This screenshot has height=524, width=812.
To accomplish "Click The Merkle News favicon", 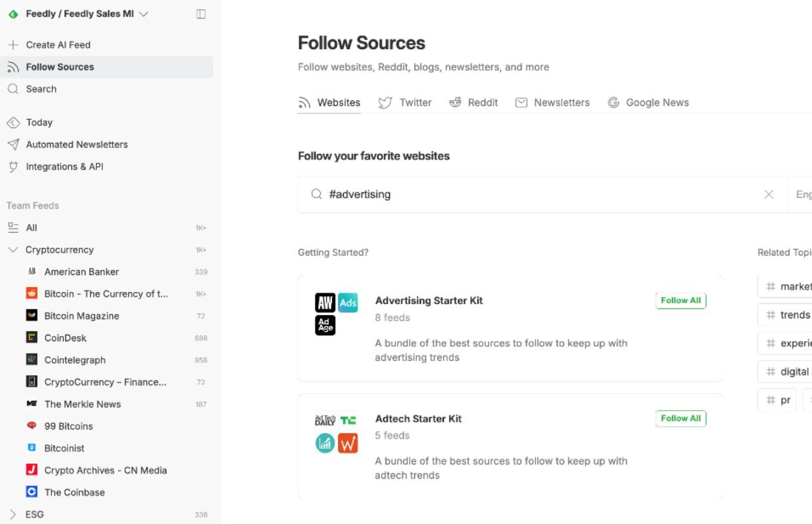I will coord(31,403).
